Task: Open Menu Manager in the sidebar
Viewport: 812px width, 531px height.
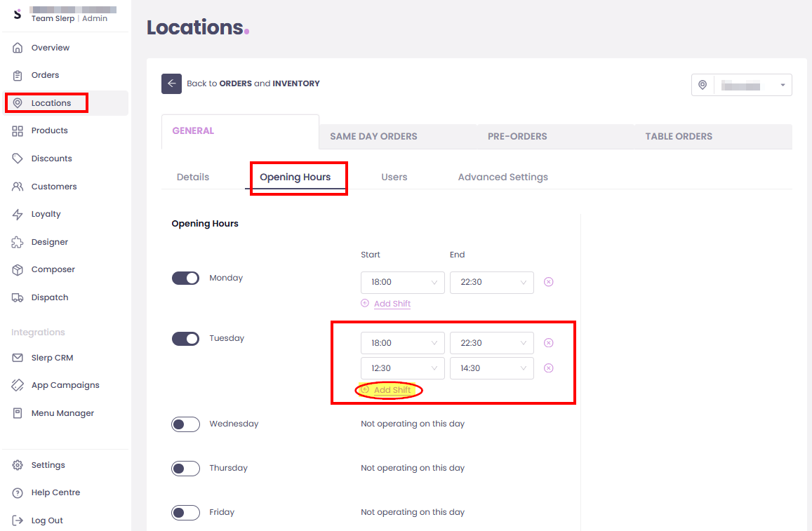Action: pyautogui.click(x=62, y=413)
